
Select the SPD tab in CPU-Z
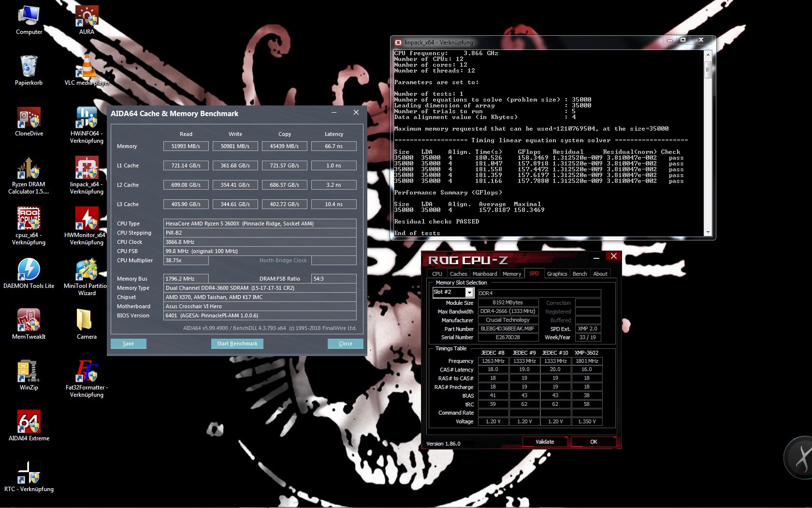coord(534,273)
